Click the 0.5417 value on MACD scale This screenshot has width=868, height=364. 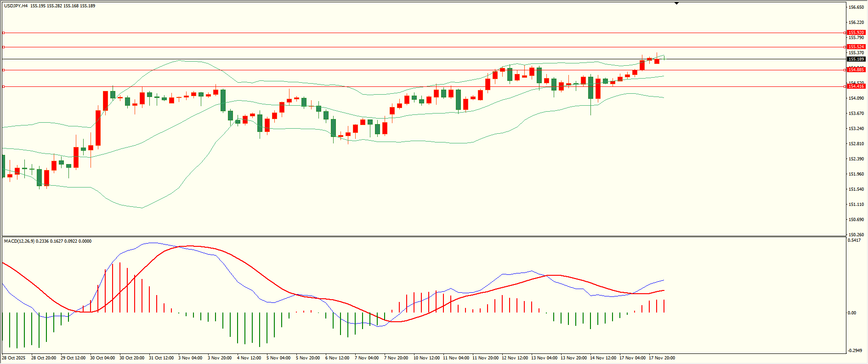855,240
